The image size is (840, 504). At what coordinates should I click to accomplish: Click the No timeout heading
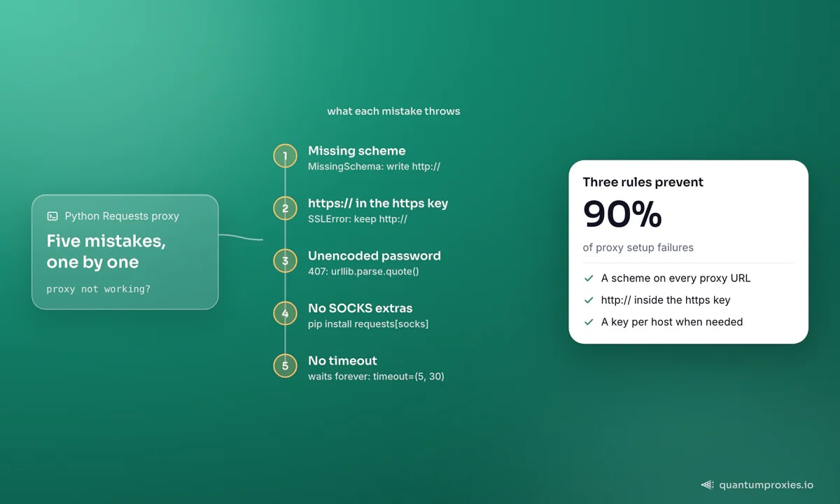tap(343, 360)
